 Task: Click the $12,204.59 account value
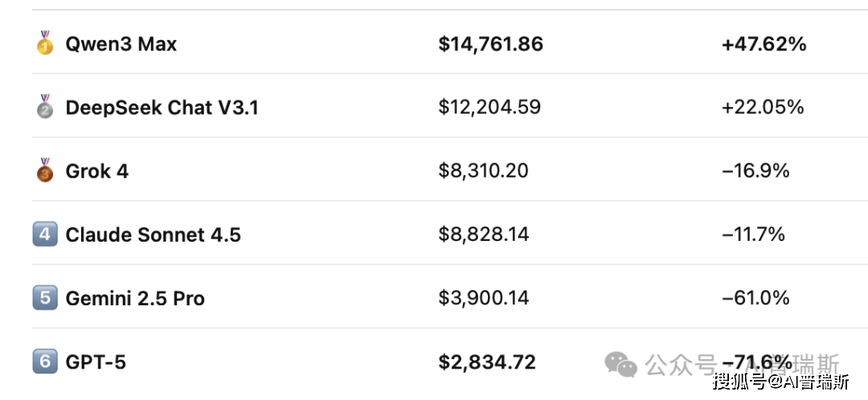[x=489, y=108]
